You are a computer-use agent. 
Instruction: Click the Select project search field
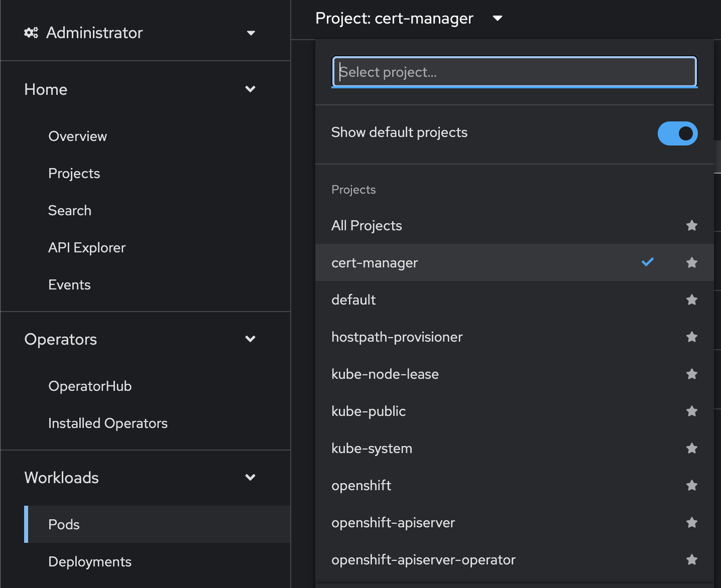click(514, 72)
